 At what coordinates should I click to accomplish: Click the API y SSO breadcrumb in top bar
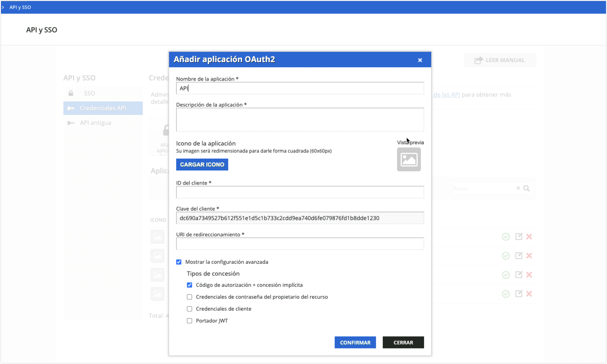point(20,7)
